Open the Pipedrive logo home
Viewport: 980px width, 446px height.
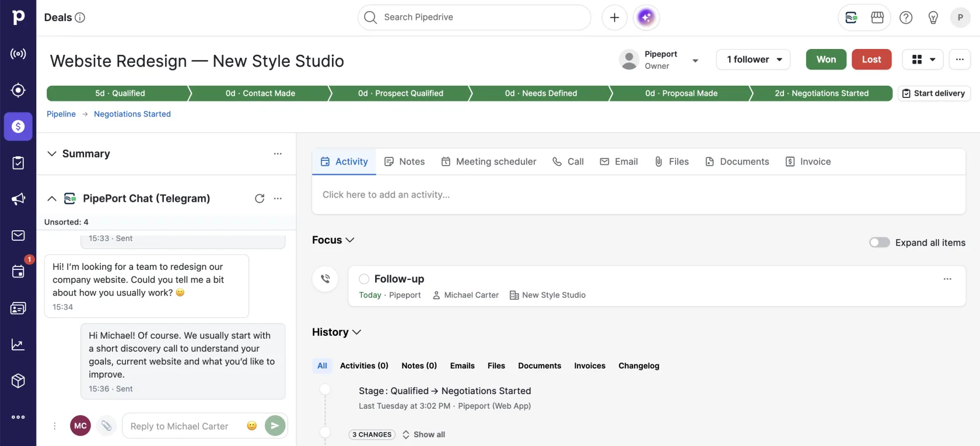[x=18, y=17]
